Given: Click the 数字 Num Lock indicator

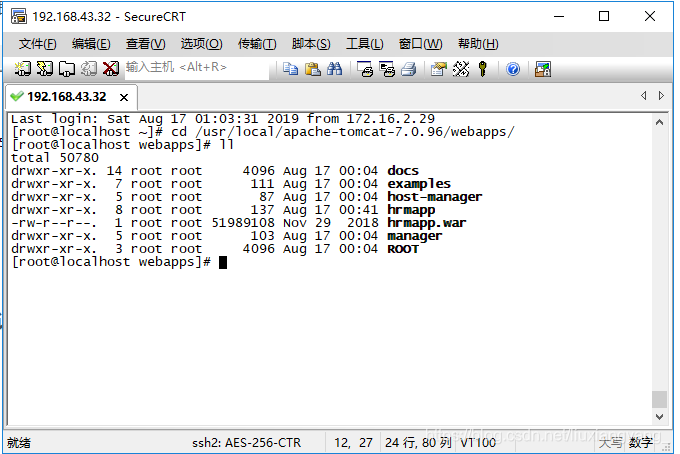Looking at the screenshot, I should pos(641,443).
